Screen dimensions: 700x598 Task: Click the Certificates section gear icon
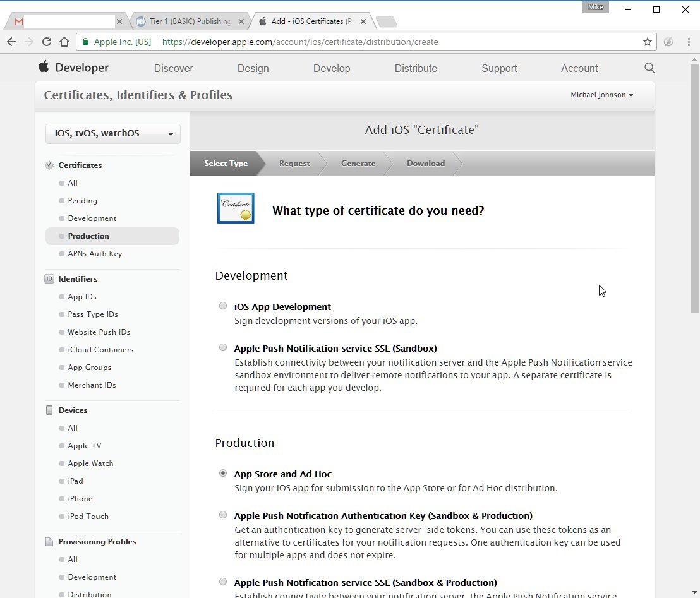click(x=49, y=165)
